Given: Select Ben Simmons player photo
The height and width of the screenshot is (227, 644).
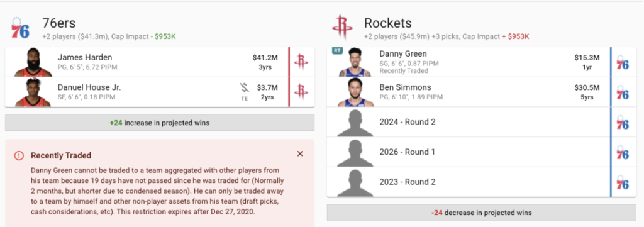Looking at the screenshot, I should [355, 92].
